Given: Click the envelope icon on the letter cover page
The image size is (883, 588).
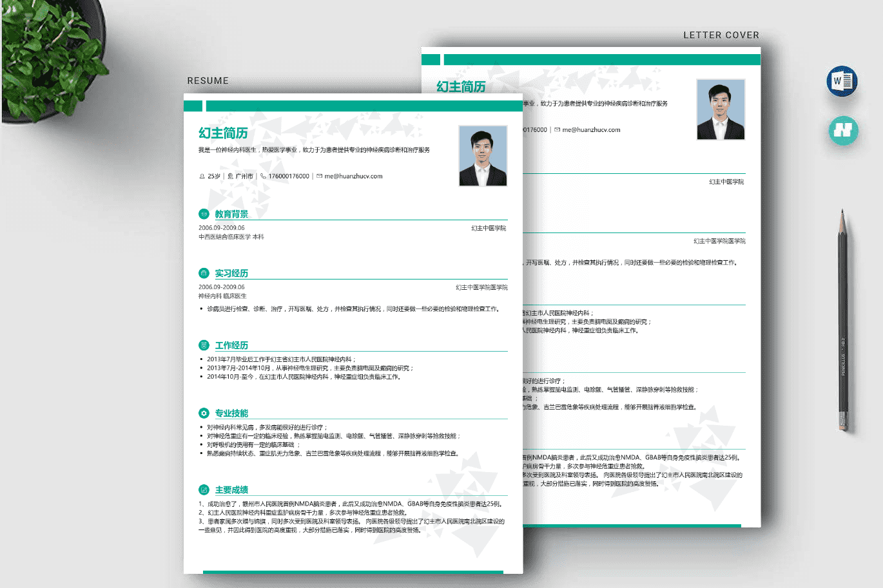Looking at the screenshot, I should click(x=558, y=129).
